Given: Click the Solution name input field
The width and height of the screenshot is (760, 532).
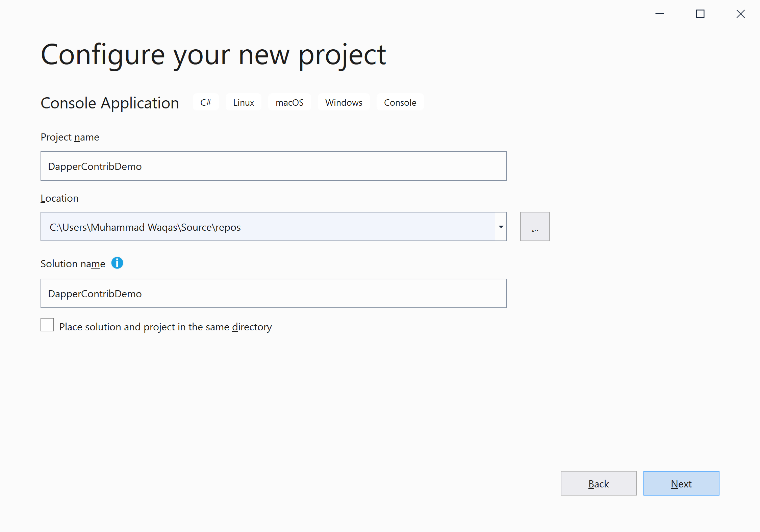Looking at the screenshot, I should (x=273, y=294).
